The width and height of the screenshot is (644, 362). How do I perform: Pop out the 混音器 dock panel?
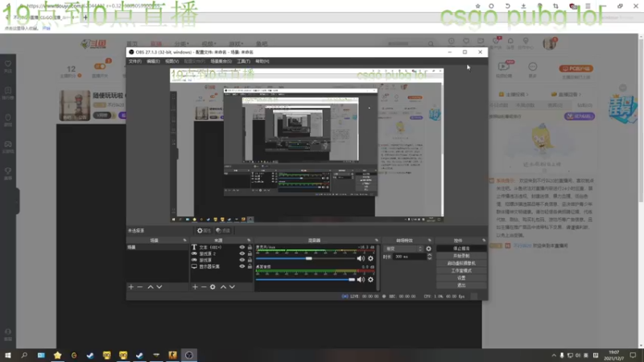[376, 241]
